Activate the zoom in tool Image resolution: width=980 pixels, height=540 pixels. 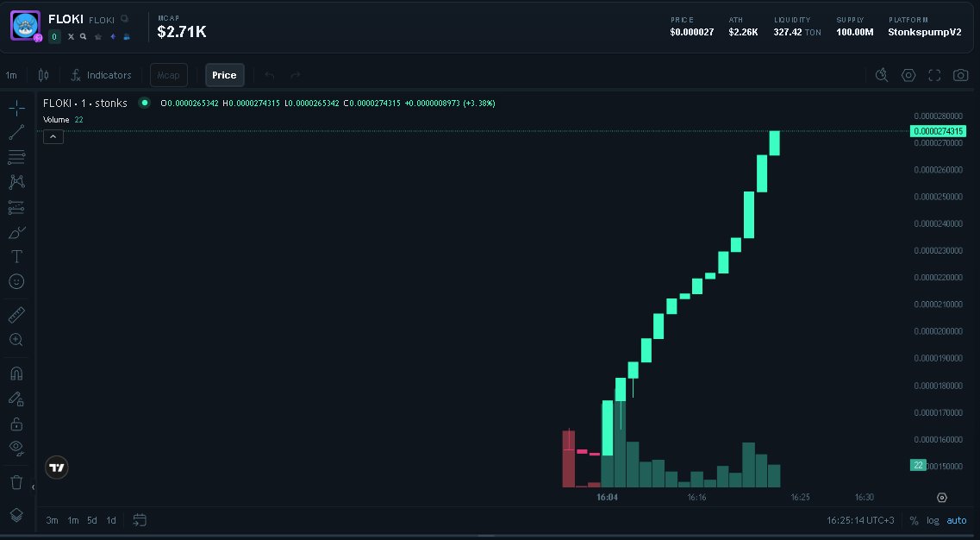[x=17, y=340]
